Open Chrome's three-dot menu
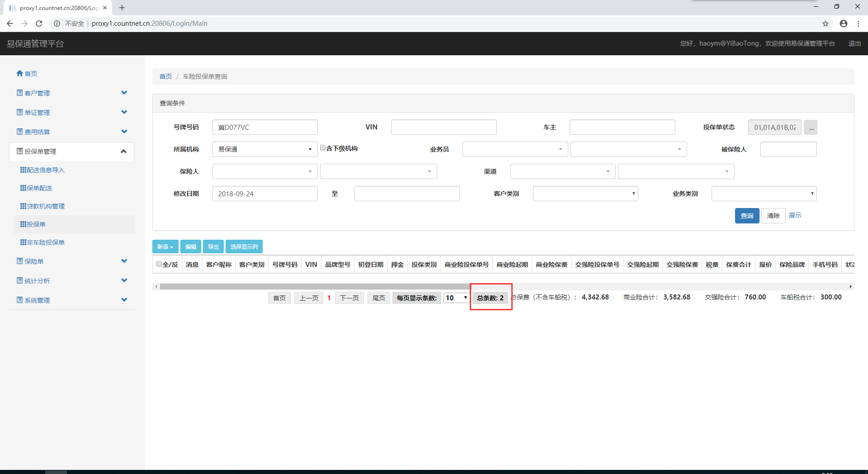The width and height of the screenshot is (868, 474). pos(858,24)
